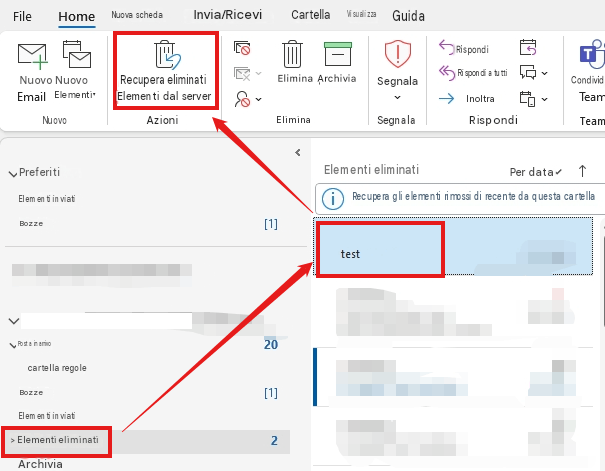This screenshot has height=471, width=605.
Task: Open the cartella regole folder
Action: [x=57, y=368]
